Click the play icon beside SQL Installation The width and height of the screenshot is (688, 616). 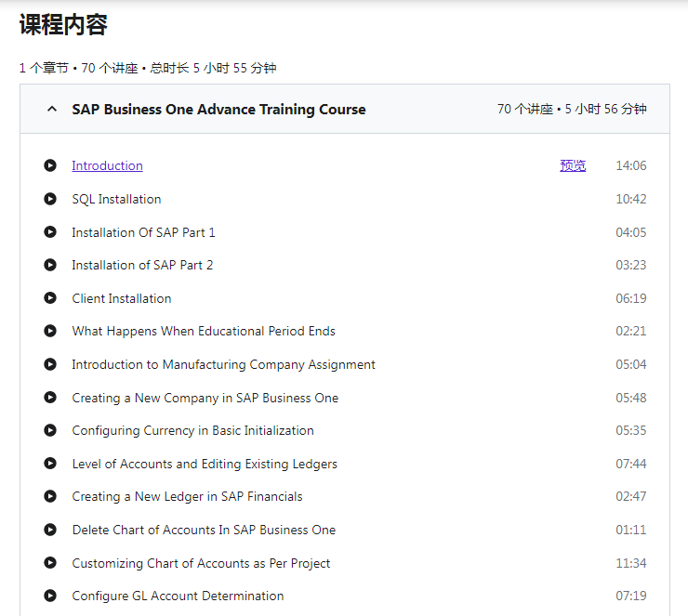click(x=50, y=199)
